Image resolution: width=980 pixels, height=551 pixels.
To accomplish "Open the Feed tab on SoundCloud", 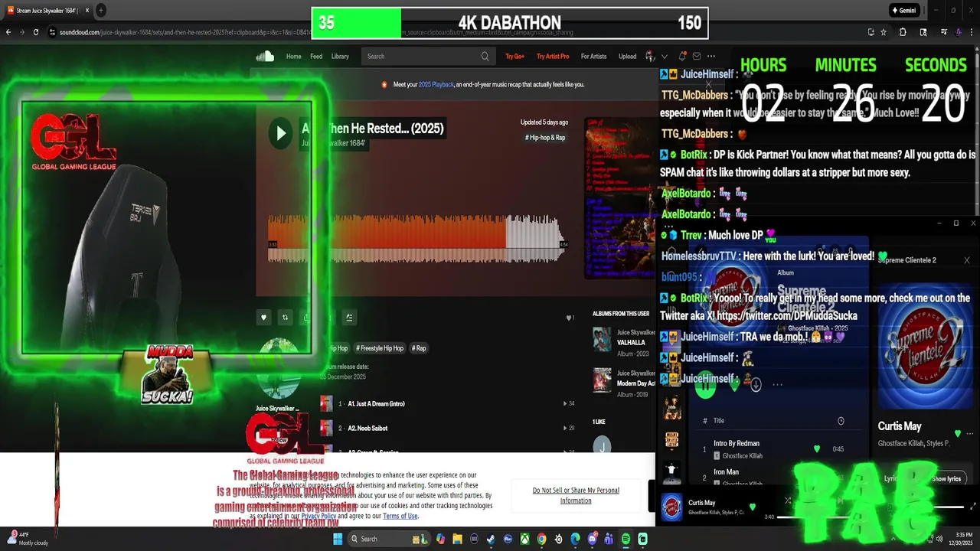I will pos(316,56).
